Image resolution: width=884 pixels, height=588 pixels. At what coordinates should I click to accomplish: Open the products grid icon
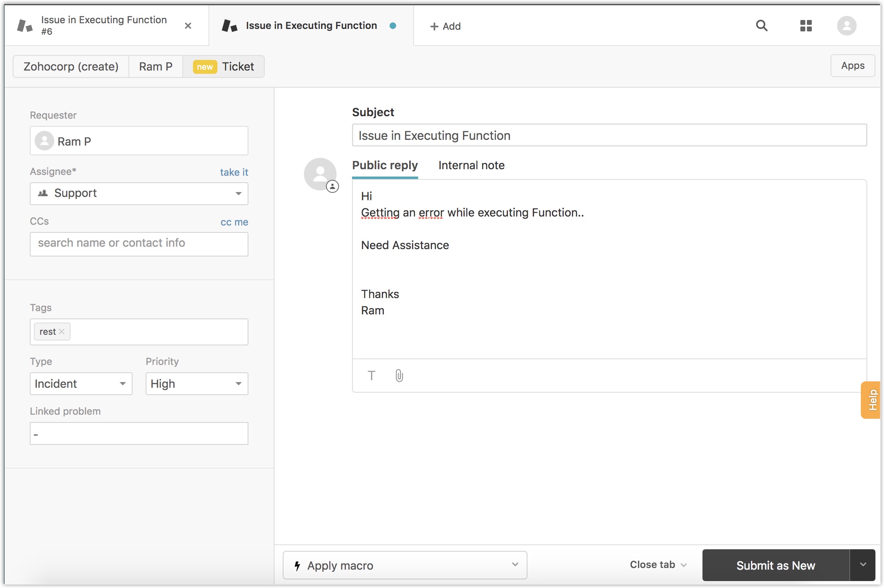pyautogui.click(x=806, y=26)
